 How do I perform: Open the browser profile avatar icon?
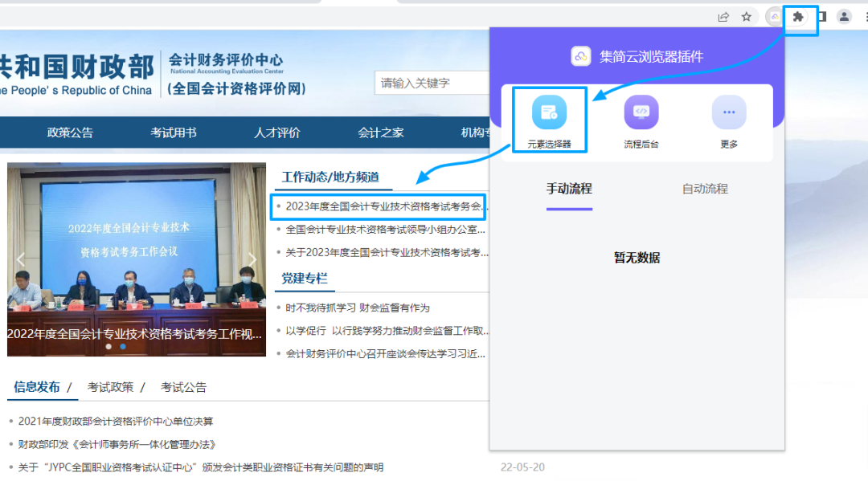pyautogui.click(x=844, y=17)
